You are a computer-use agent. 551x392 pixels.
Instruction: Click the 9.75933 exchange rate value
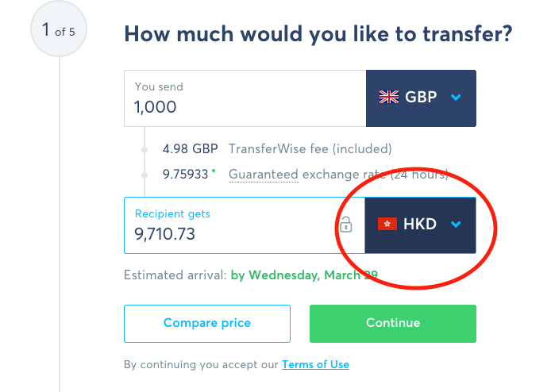[186, 175]
